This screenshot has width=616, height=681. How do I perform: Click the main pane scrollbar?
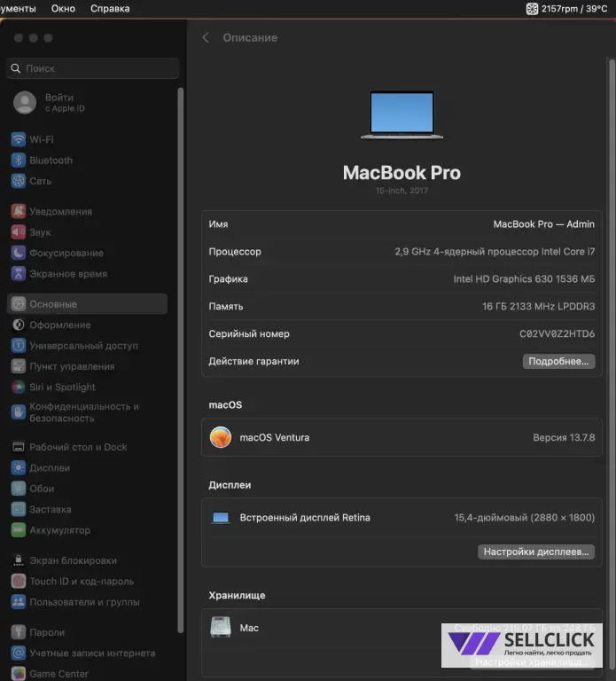click(x=612, y=364)
